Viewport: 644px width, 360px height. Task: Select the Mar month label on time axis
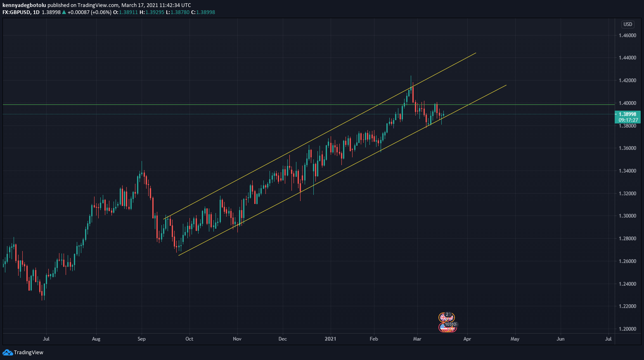(x=417, y=339)
